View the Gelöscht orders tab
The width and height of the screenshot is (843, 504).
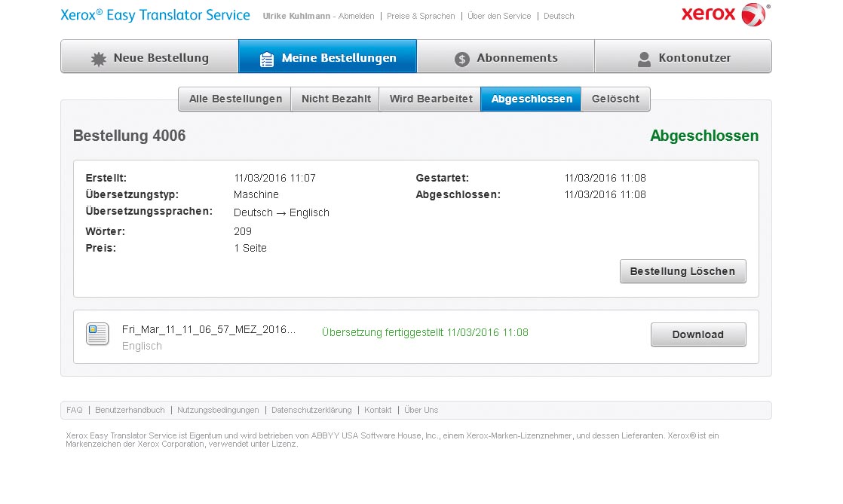coord(615,99)
